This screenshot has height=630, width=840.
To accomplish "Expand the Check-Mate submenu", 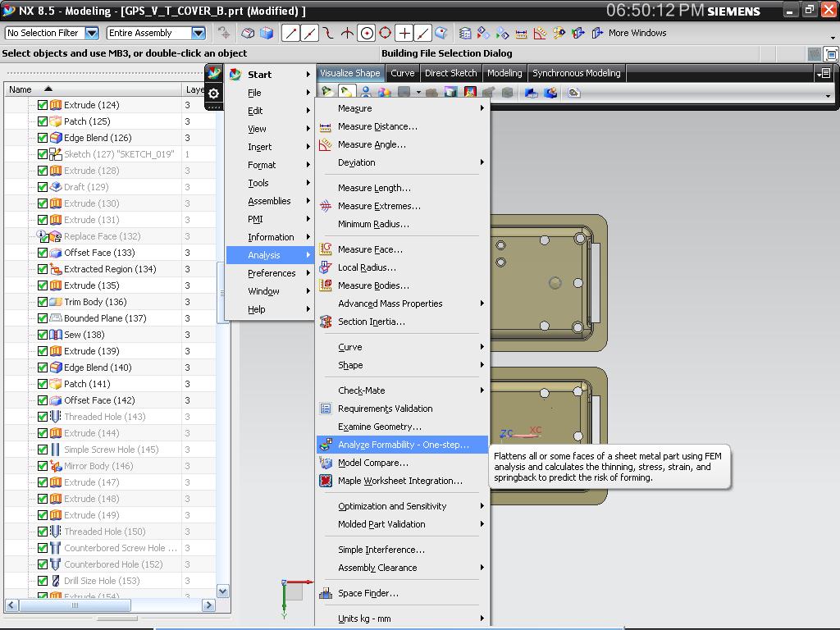I will pos(402,390).
